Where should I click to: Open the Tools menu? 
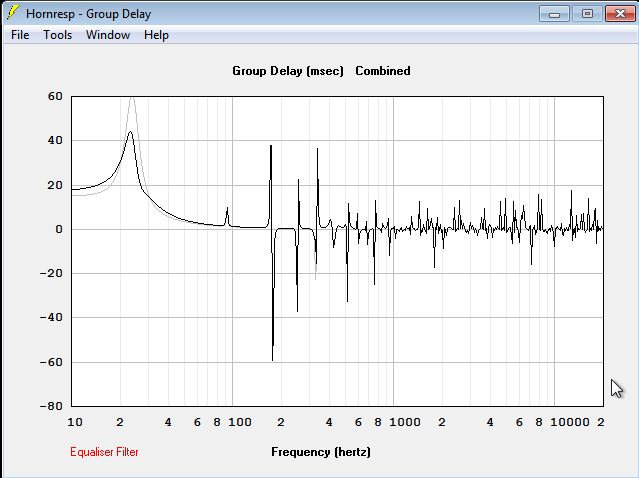[57, 35]
